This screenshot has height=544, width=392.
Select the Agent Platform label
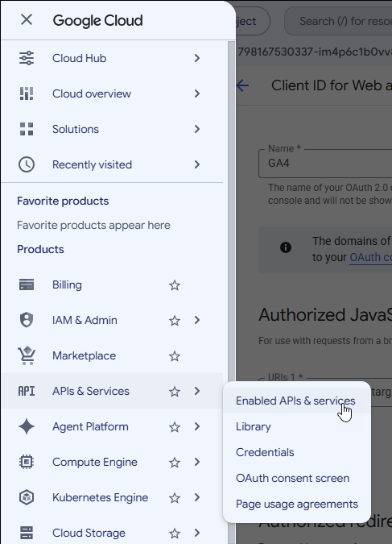click(x=90, y=426)
